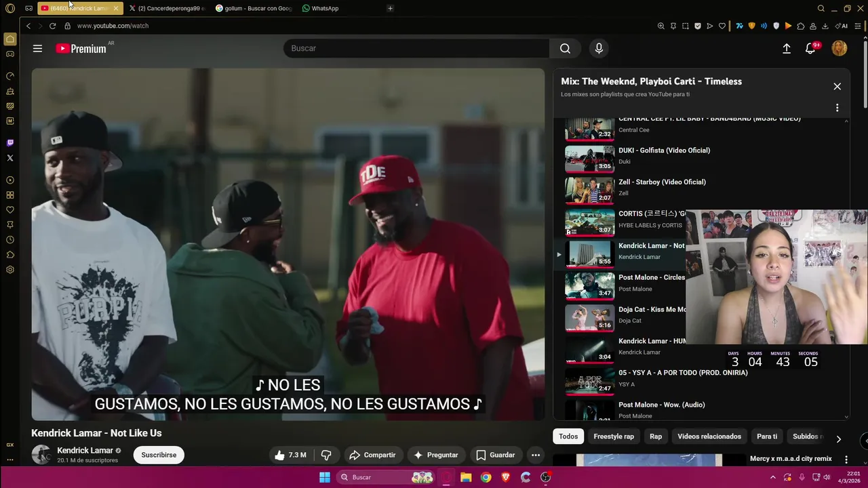Open Kendrick Lamar channel avatar

[41, 454]
